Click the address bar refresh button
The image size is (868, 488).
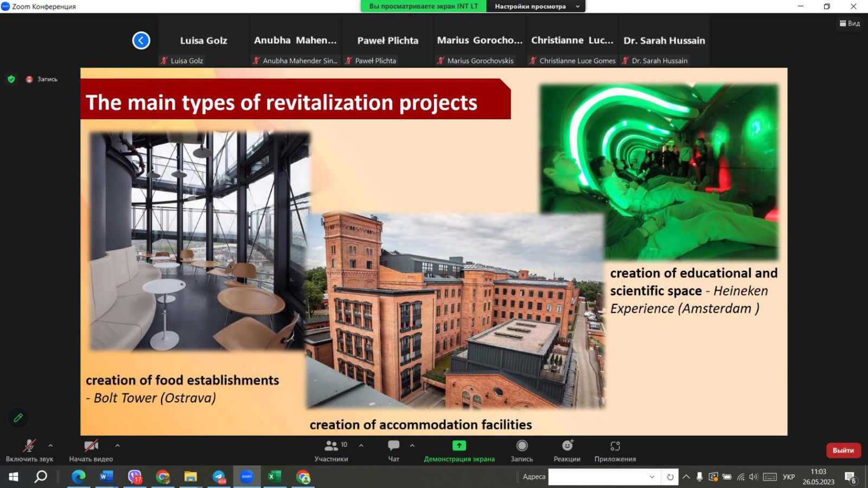coord(670,477)
